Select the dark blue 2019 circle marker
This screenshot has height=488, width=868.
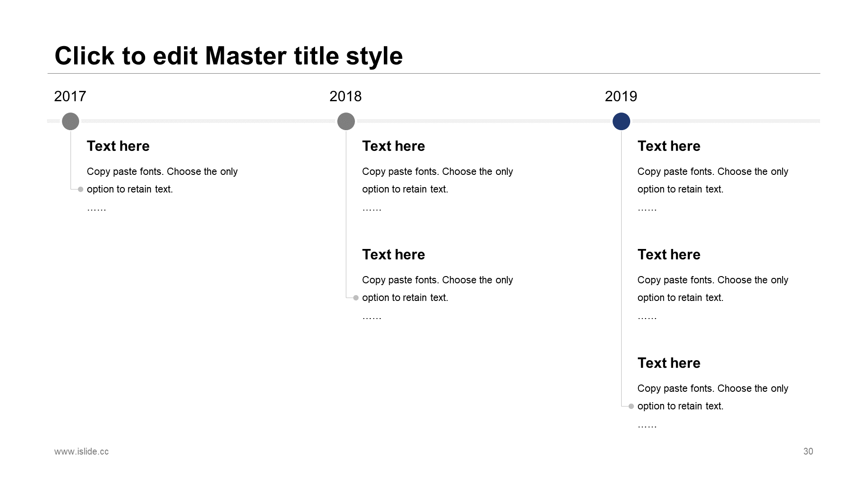[621, 121]
